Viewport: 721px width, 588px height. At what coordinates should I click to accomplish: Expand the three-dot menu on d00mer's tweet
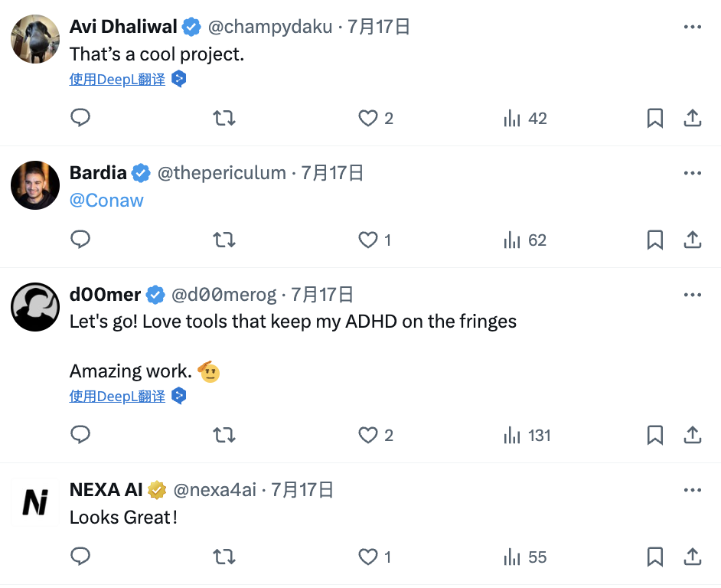coord(692,295)
